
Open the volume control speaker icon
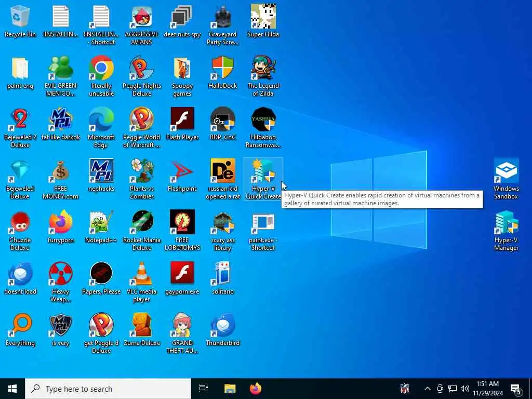click(x=465, y=389)
